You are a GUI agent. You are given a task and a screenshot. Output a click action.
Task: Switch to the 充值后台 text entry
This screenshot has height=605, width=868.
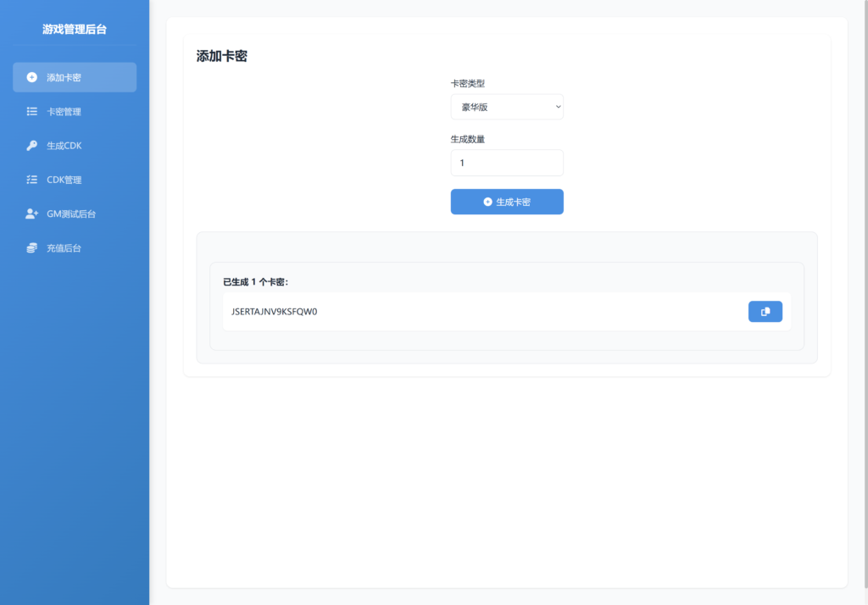click(64, 248)
